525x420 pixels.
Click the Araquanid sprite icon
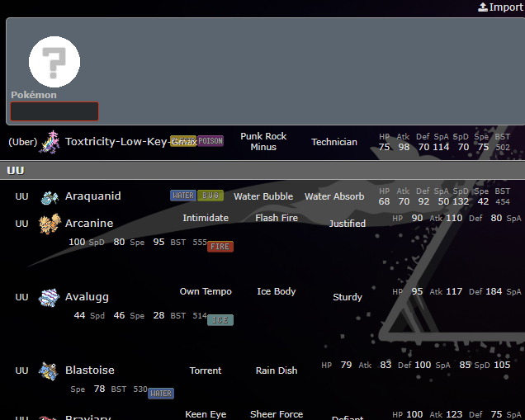point(50,196)
